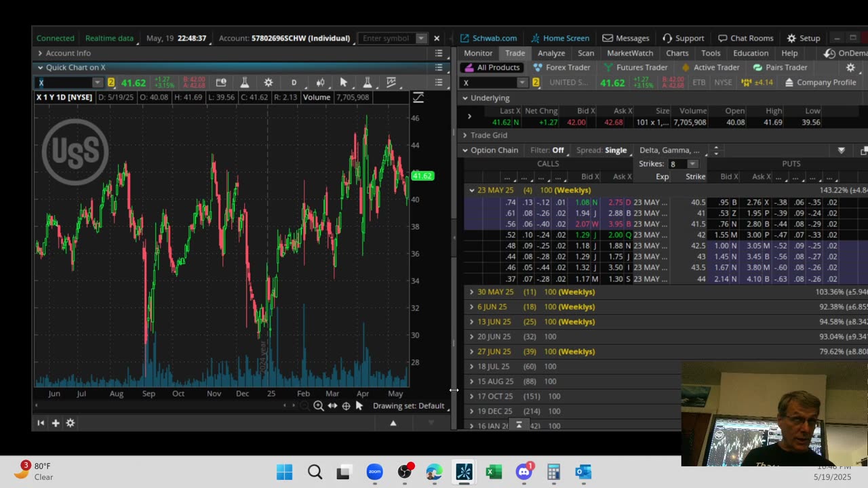Expand the Trade Grid section

click(x=465, y=136)
